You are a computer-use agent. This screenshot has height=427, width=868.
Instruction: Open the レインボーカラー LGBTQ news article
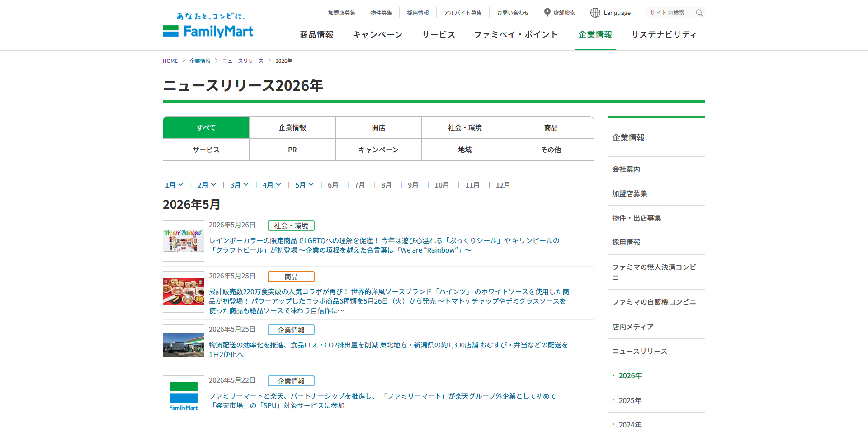(x=384, y=245)
